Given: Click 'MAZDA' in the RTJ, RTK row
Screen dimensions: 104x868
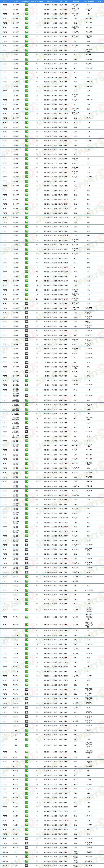Looking at the screenshot, I should click(5, 866).
